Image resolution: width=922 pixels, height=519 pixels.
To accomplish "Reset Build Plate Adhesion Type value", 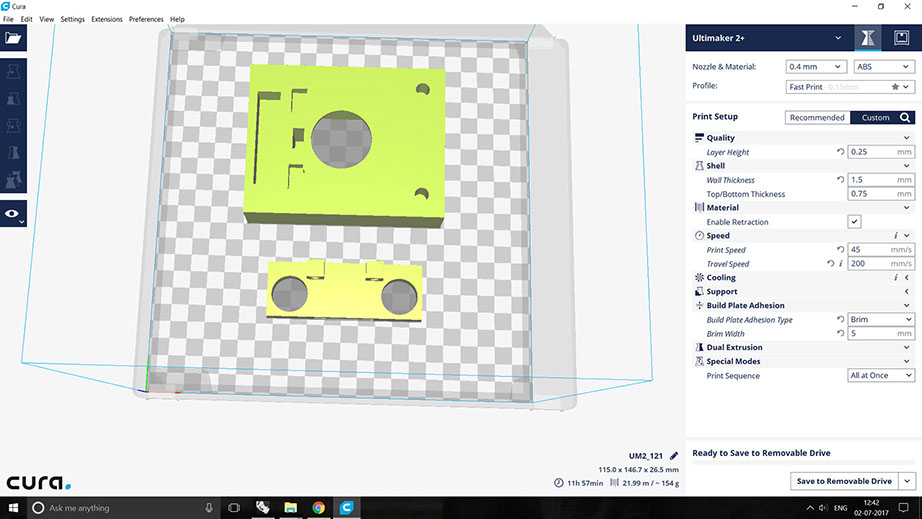I will [x=840, y=320].
